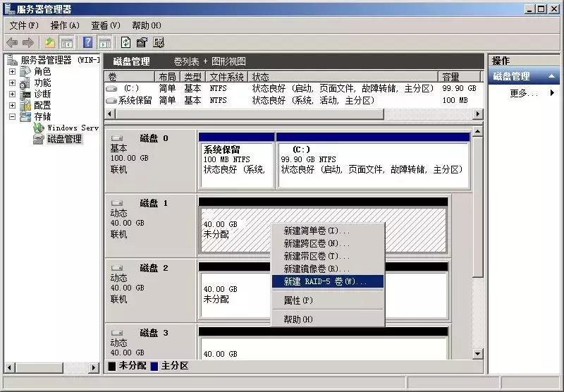This screenshot has height=392, width=564.
Task: Click disk view scrollbar down arrow
Action: click(x=478, y=354)
